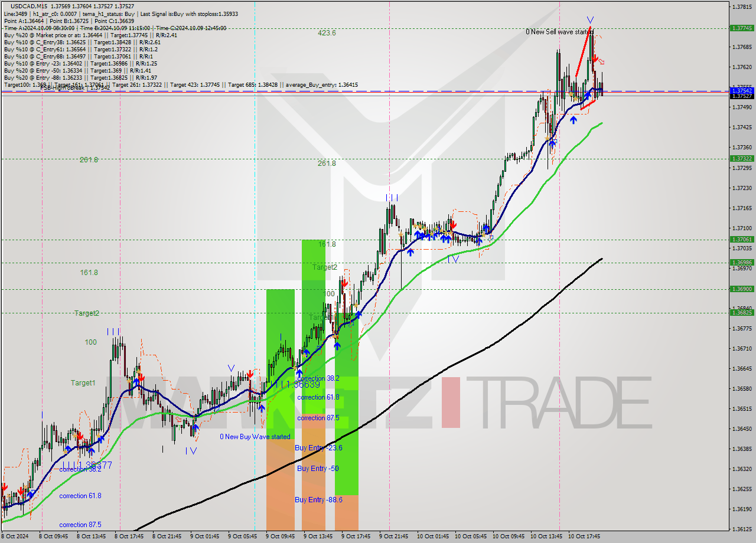
Task: Click the 1.37100 price axis value
Action: 742,228
